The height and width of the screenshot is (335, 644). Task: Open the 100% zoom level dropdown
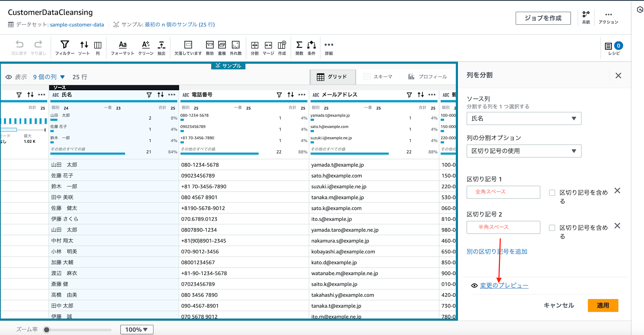tap(137, 330)
